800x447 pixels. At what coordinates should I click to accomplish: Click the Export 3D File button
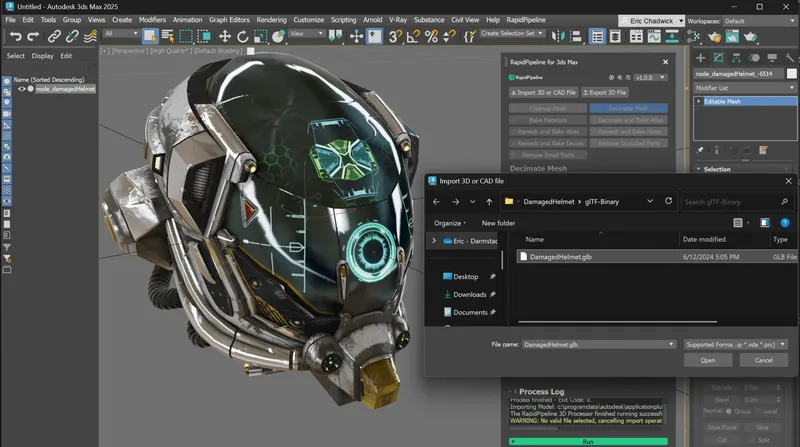(x=603, y=92)
